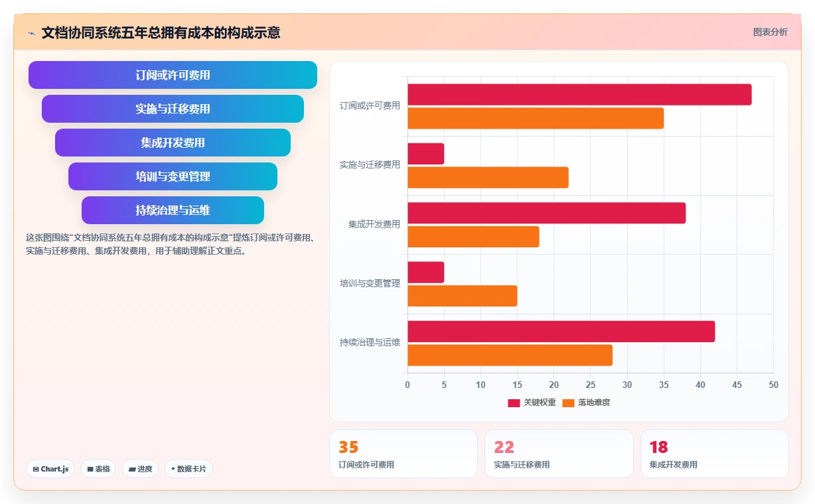Click the red bar for 持续治理与运维
This screenshot has width=815, height=504.
coord(561,332)
